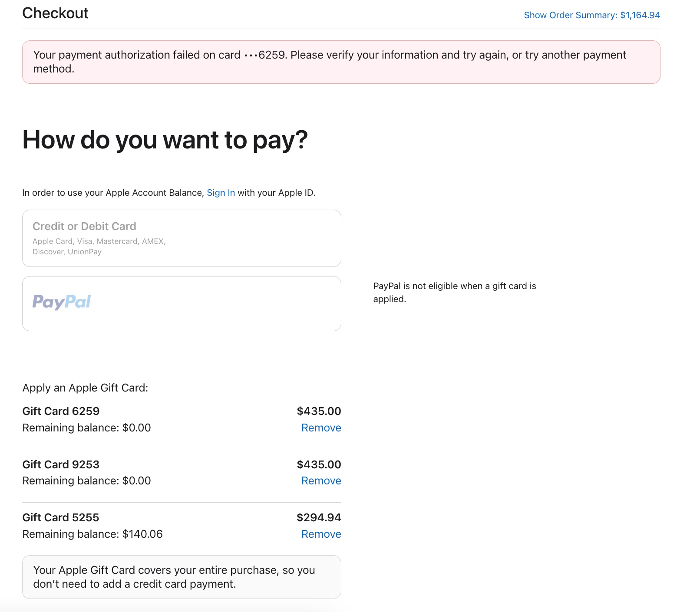The image size is (700, 612).
Task: Click the payment authorization failed banner
Action: coord(341,62)
